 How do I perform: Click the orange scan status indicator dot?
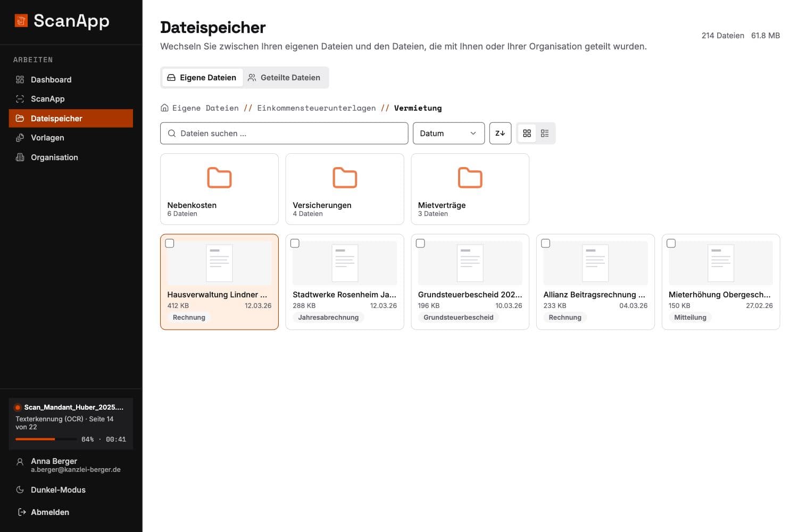coord(18,408)
